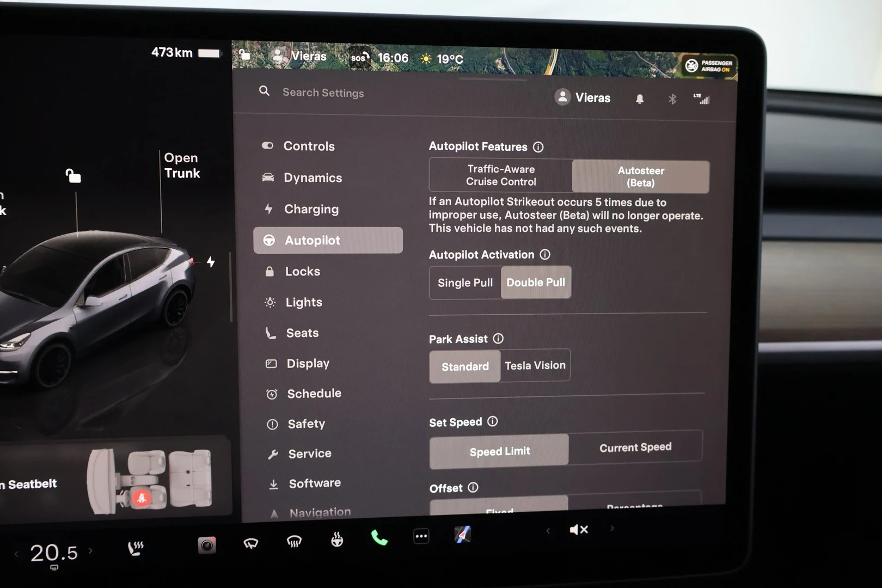The width and height of the screenshot is (882, 588).
Task: Tap the Vieras driver profile in the top status bar
Action: [x=300, y=56]
